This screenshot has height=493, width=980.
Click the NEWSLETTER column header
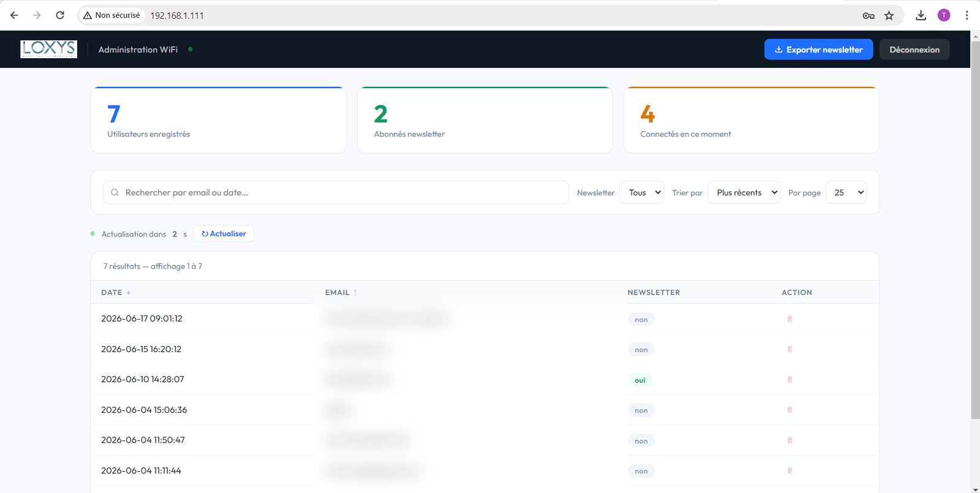(x=654, y=293)
